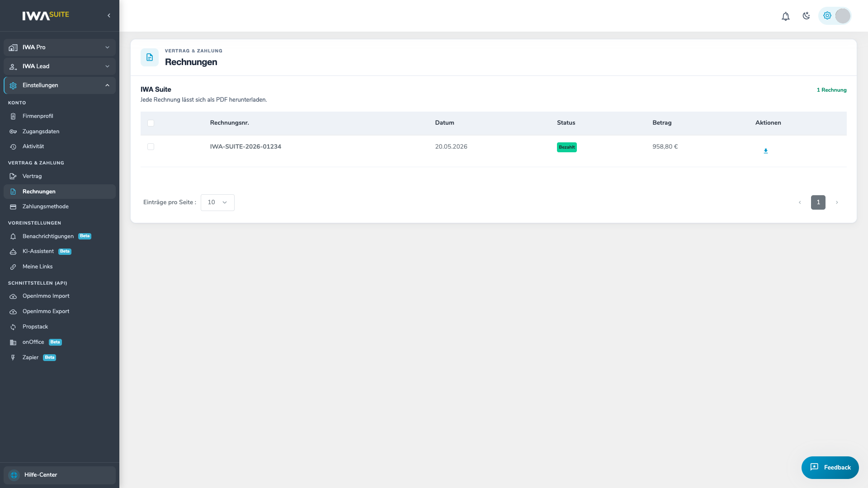Click the IWA Suite logo

click(x=46, y=15)
